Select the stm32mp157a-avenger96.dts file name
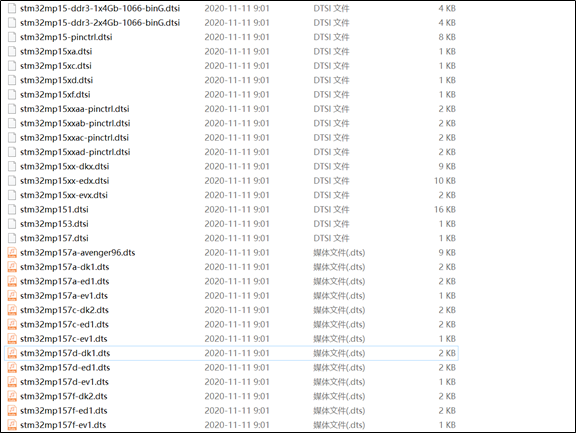576x433 pixels. 78,252
